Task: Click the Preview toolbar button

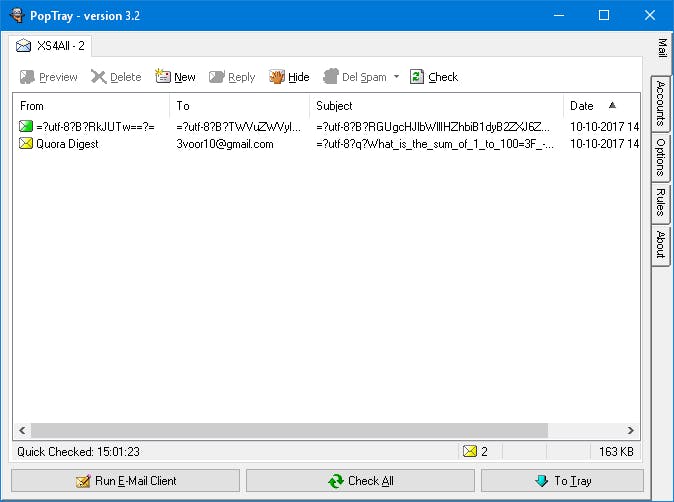Action: (x=49, y=77)
